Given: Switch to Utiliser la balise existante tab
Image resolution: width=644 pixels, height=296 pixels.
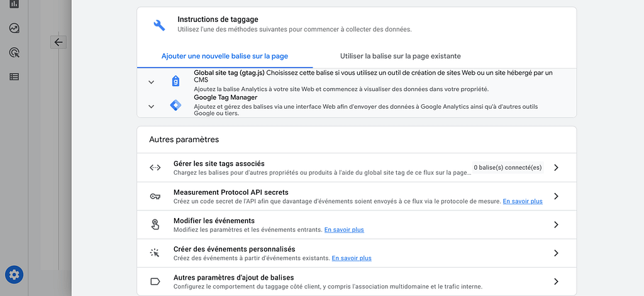Looking at the screenshot, I should 401,56.
